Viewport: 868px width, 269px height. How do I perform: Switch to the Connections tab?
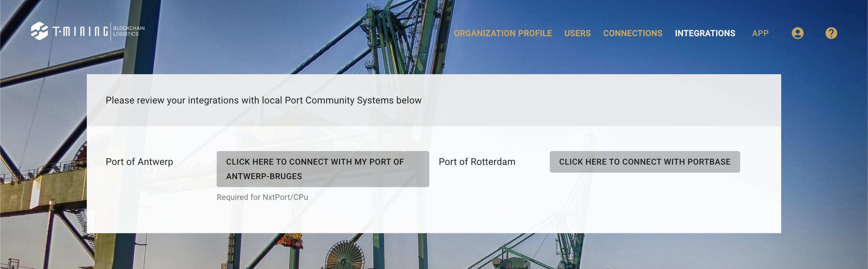(x=632, y=33)
